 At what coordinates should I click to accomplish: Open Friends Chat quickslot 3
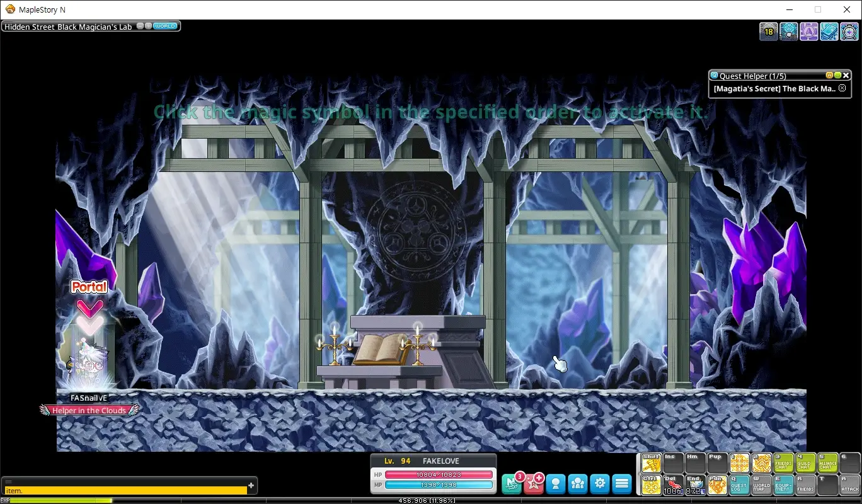(784, 464)
